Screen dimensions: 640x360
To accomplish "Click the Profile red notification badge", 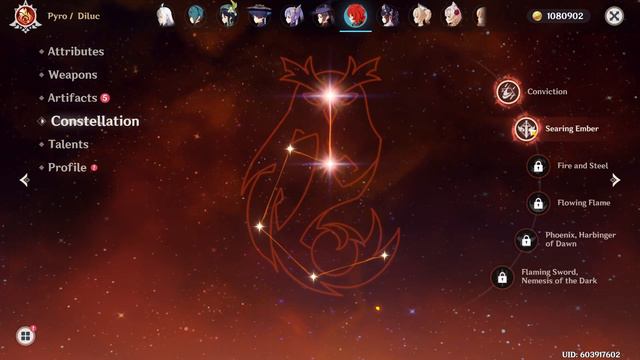I will click(94, 167).
